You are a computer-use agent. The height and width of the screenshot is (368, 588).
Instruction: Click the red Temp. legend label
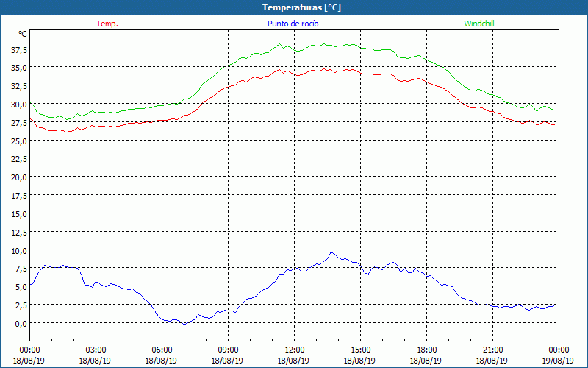[x=107, y=24]
